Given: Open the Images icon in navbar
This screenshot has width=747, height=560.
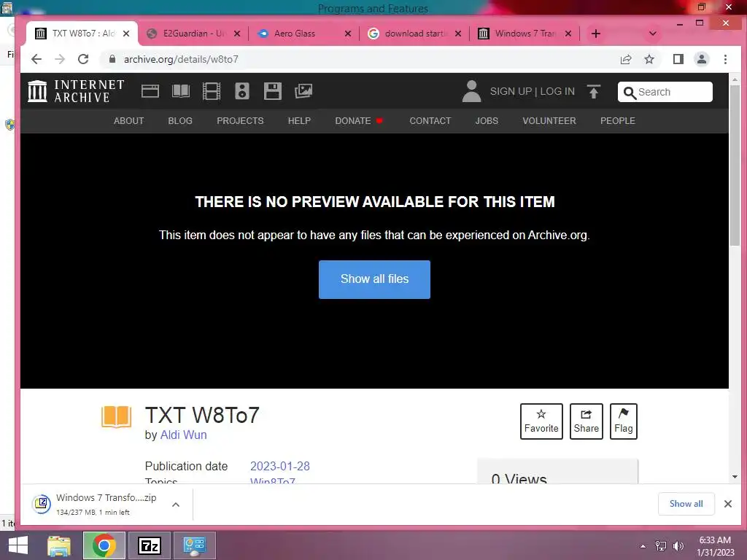Looking at the screenshot, I should tap(303, 91).
